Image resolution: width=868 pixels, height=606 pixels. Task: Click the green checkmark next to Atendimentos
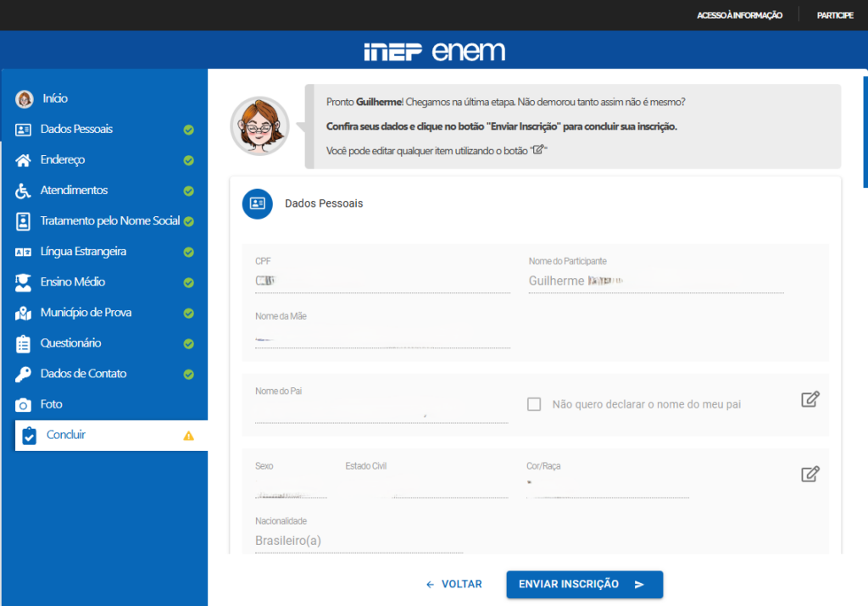coord(189,191)
